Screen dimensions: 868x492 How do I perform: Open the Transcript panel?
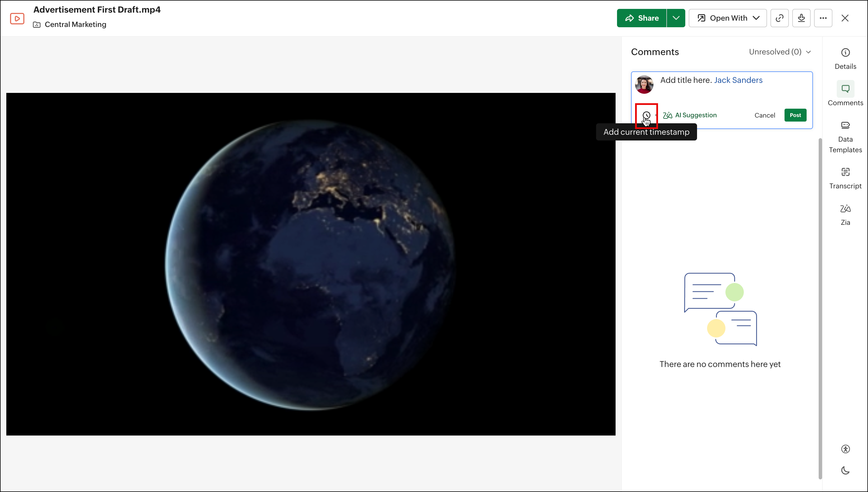845,178
